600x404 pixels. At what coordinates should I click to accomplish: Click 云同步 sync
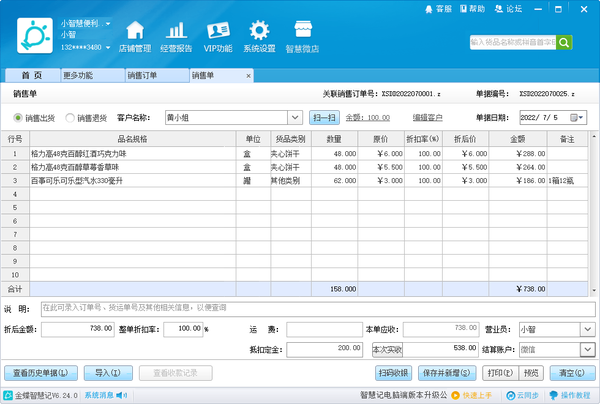[522, 395]
